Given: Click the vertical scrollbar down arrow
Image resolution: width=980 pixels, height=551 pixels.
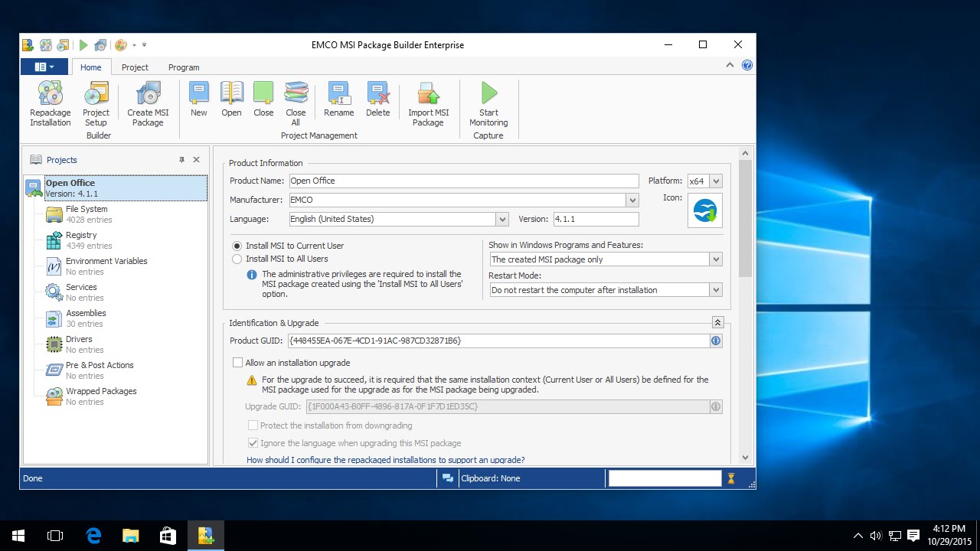Looking at the screenshot, I should pos(746,458).
